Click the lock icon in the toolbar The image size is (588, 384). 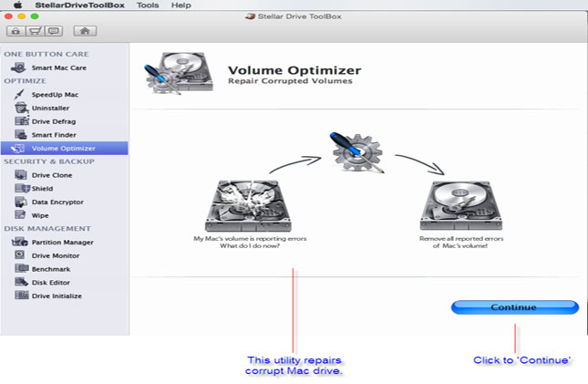pos(15,31)
